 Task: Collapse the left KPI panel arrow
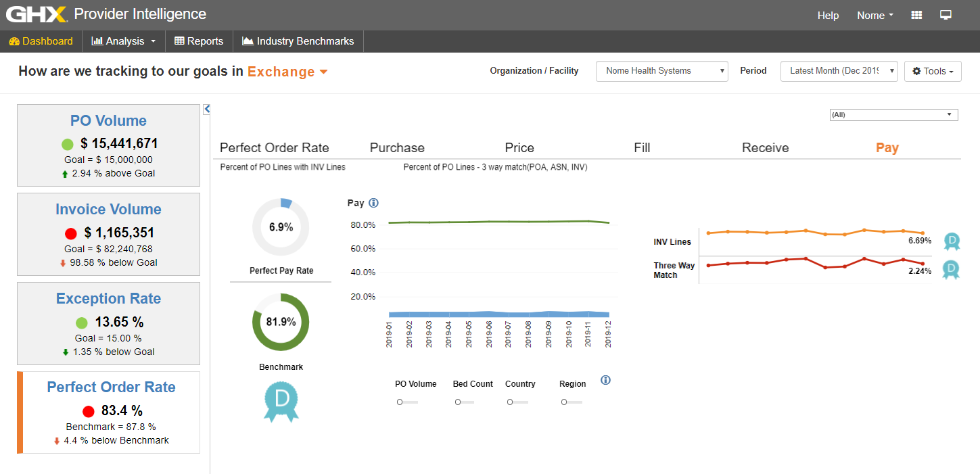207,109
